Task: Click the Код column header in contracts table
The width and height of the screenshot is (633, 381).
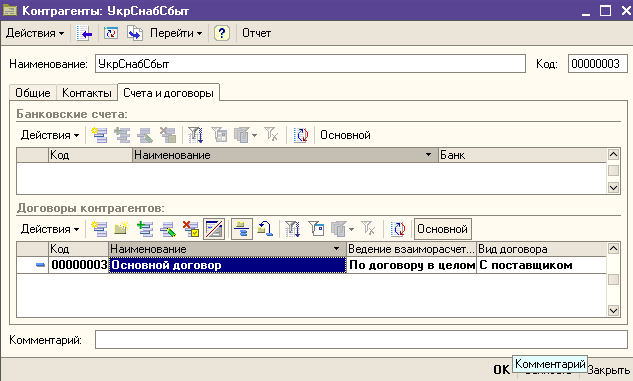Action: pos(78,249)
